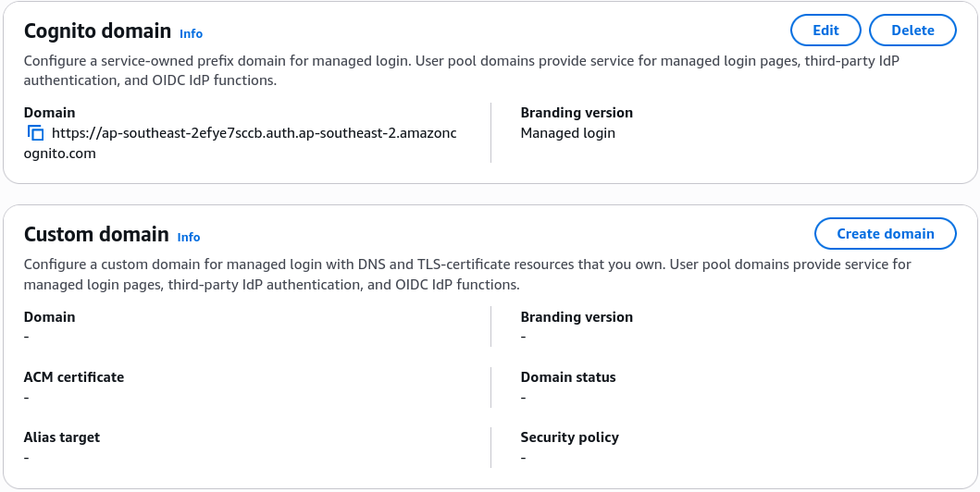The image size is (980, 492).
Task: Click the 'Domain status' label
Action: [568, 377]
